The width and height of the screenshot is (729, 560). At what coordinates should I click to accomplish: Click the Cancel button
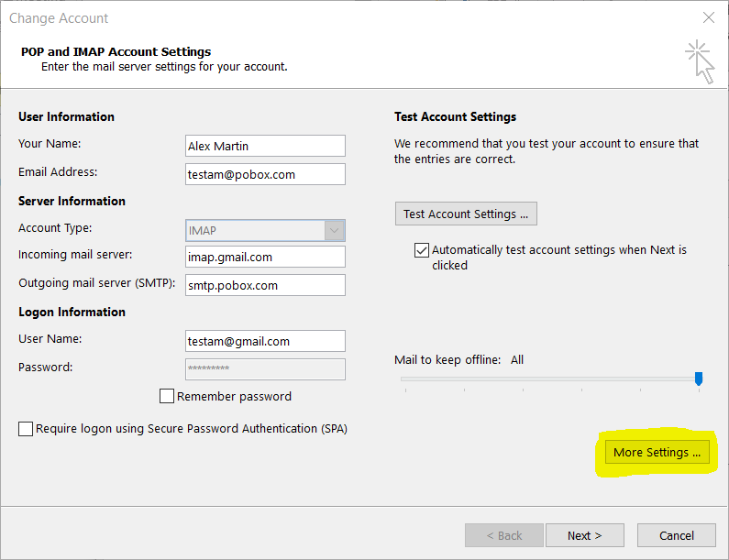677,536
